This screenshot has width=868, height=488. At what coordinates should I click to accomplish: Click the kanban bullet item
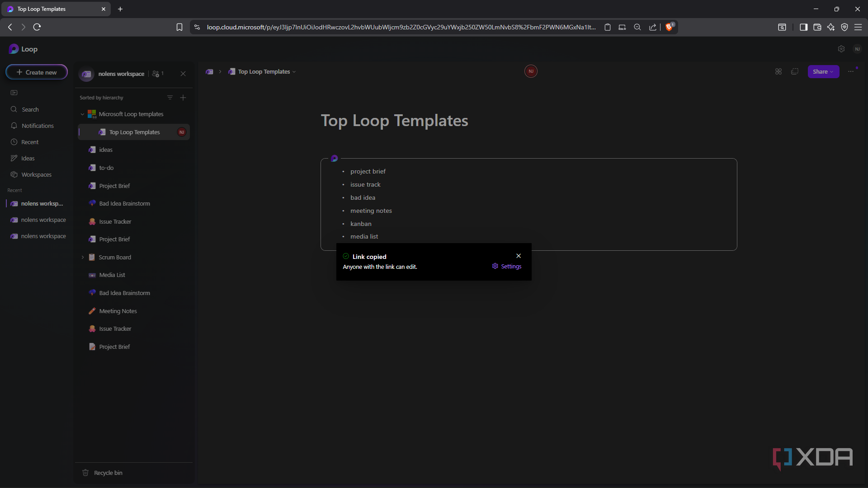tap(361, 224)
